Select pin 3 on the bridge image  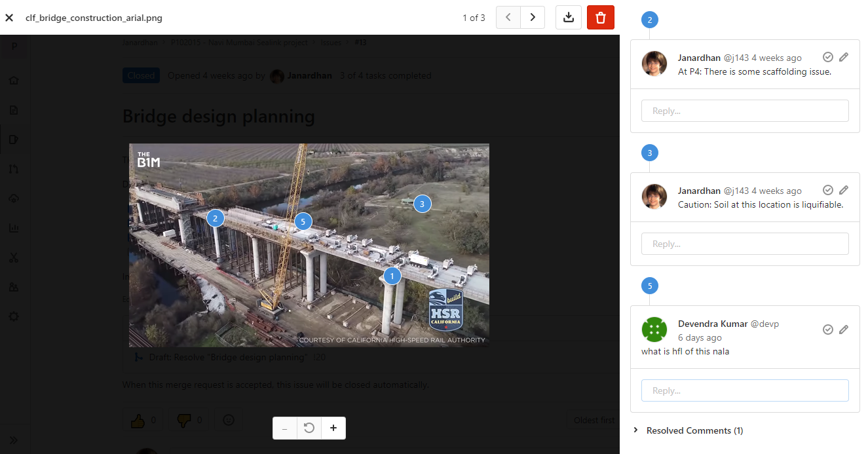(x=422, y=204)
